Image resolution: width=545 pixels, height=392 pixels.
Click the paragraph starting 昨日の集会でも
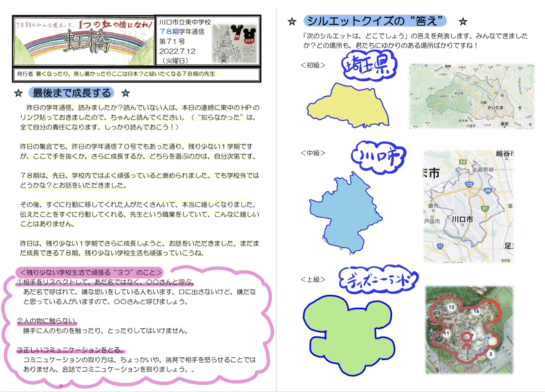pos(138,151)
